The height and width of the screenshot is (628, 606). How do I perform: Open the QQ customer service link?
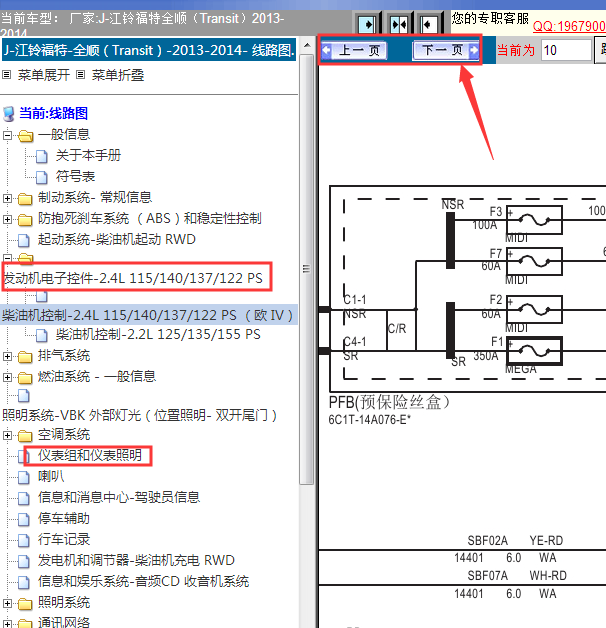pyautogui.click(x=569, y=26)
